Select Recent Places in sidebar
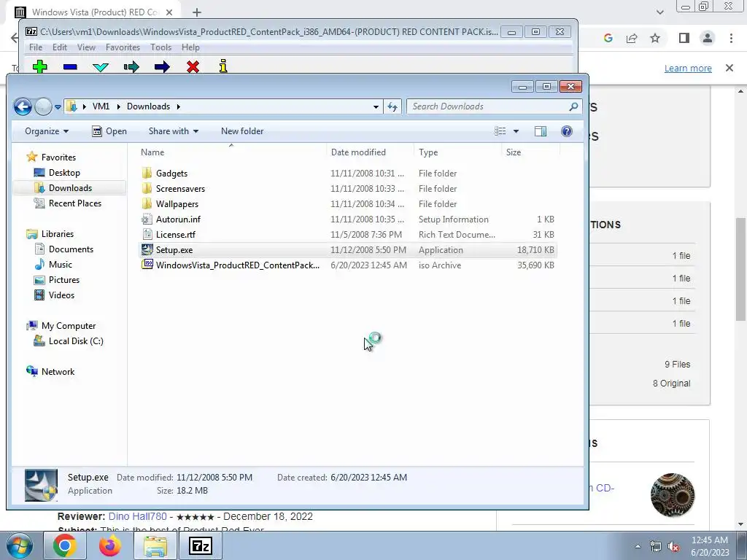 click(x=75, y=203)
